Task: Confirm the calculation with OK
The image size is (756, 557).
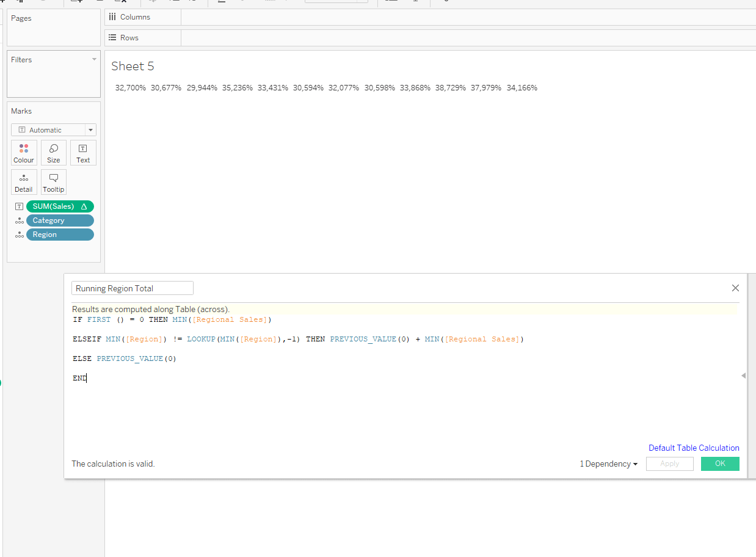Action: click(x=720, y=464)
